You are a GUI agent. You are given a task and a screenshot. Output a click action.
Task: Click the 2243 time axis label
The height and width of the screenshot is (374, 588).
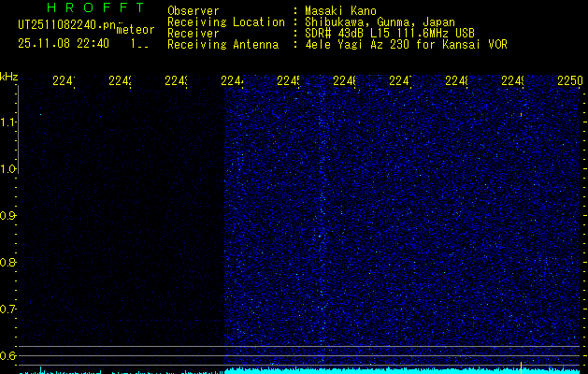pyautogui.click(x=177, y=80)
